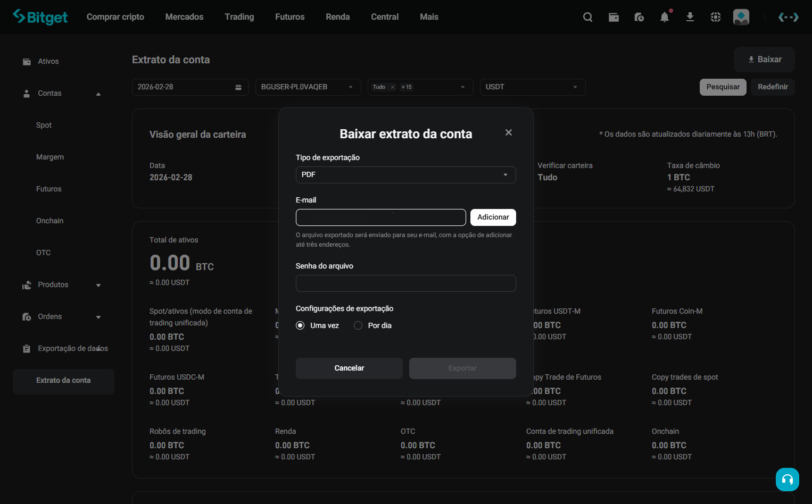
Task: Open Spot in the sidebar
Action: 44,125
